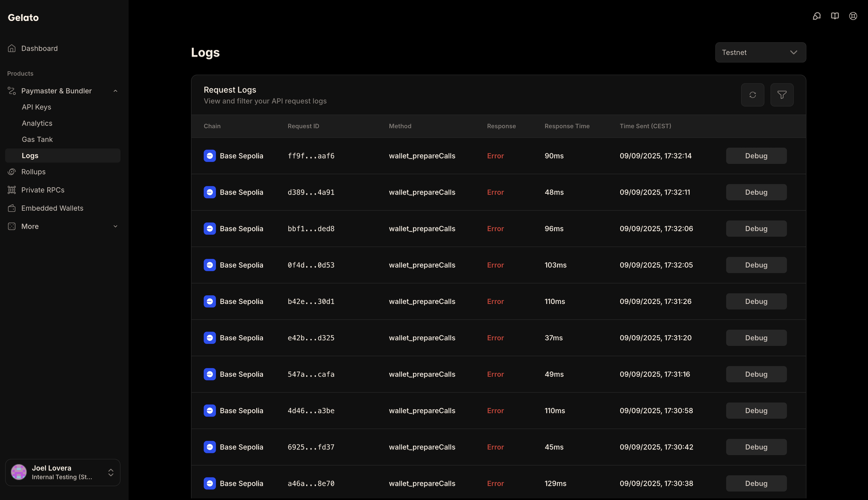Refresh the request logs
This screenshot has height=500, width=868.
pos(753,95)
